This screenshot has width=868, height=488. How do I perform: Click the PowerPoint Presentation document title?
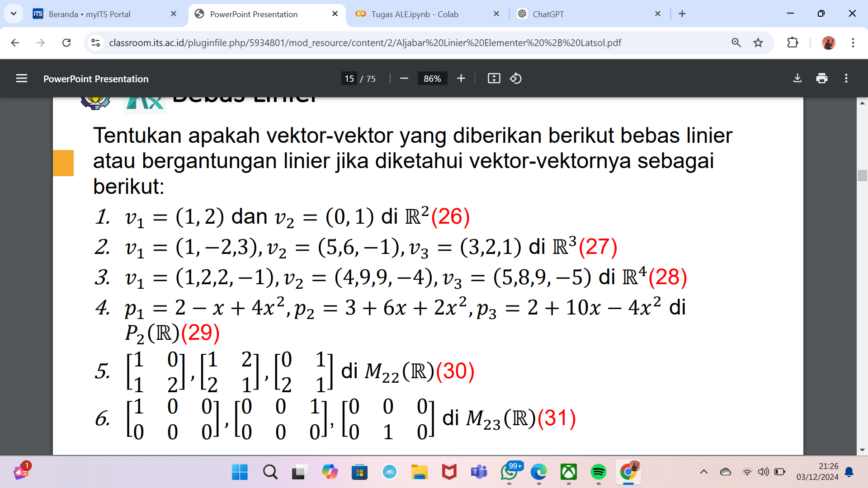click(96, 79)
